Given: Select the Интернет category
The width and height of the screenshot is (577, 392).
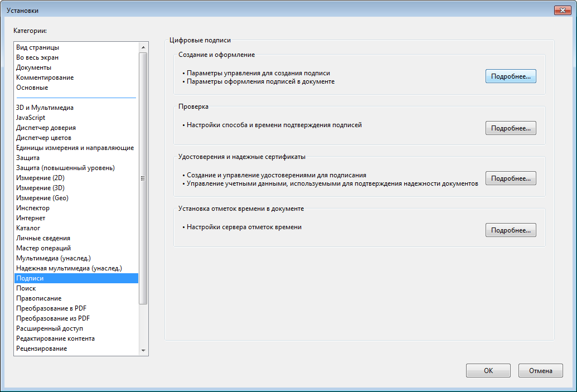Looking at the screenshot, I should click(x=31, y=218).
